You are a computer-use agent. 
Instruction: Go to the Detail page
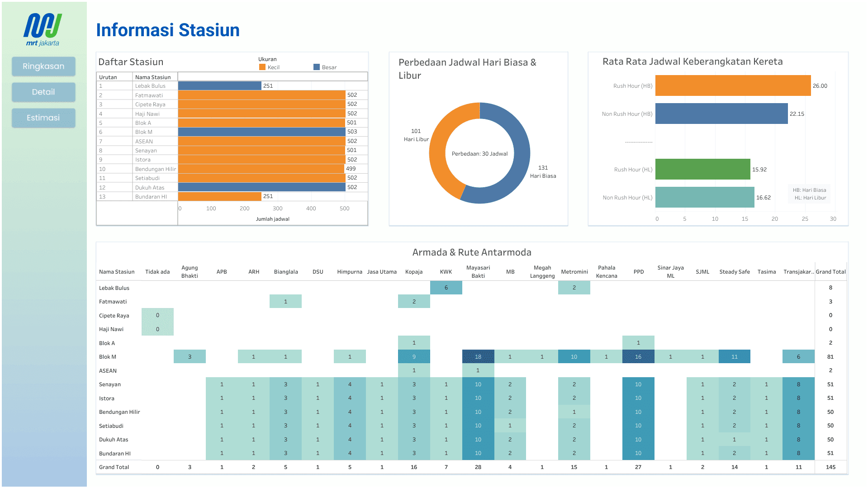pos(43,92)
